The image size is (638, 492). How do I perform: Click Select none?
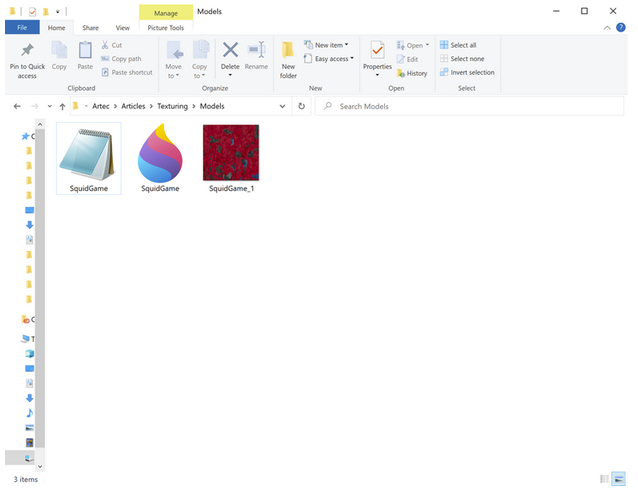pyautogui.click(x=462, y=59)
